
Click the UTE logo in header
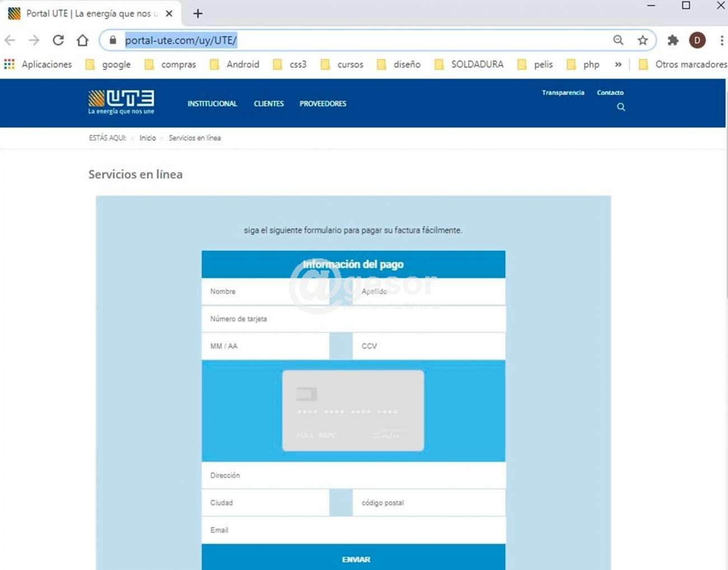tap(121, 102)
